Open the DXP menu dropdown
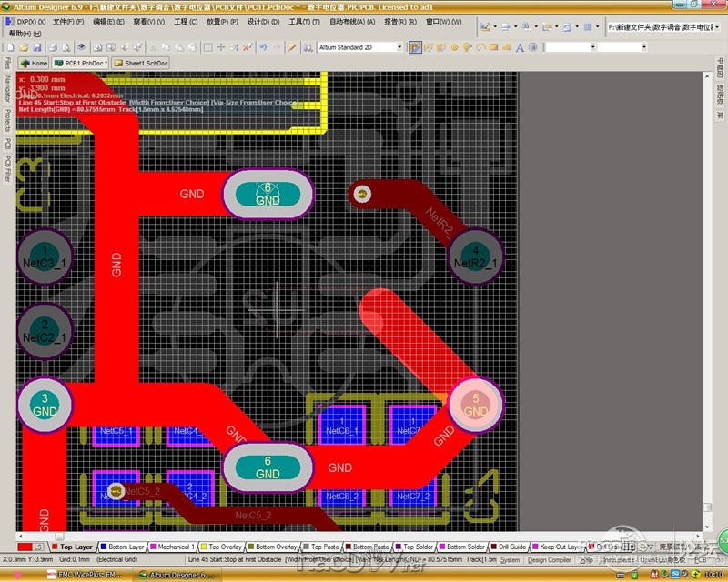 [27, 21]
